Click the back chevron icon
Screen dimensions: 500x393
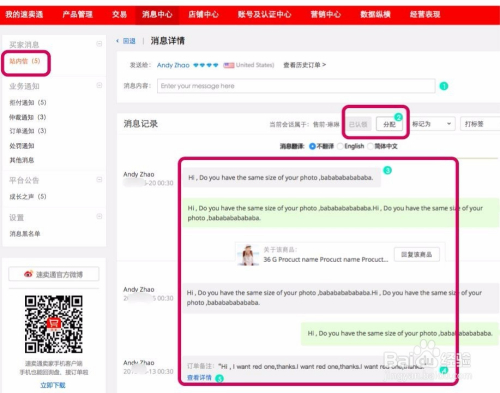tap(117, 41)
